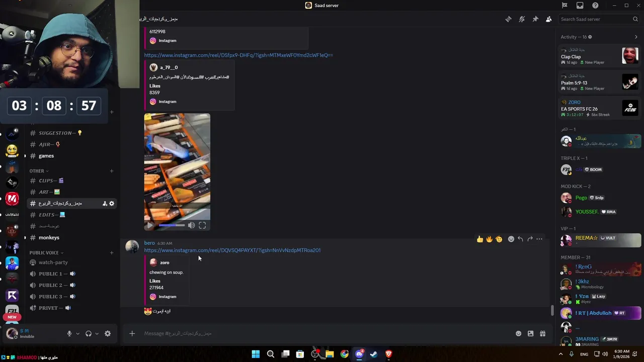The image size is (644, 362).
Task: Open bero's Instagram reel link
Action: (x=232, y=250)
